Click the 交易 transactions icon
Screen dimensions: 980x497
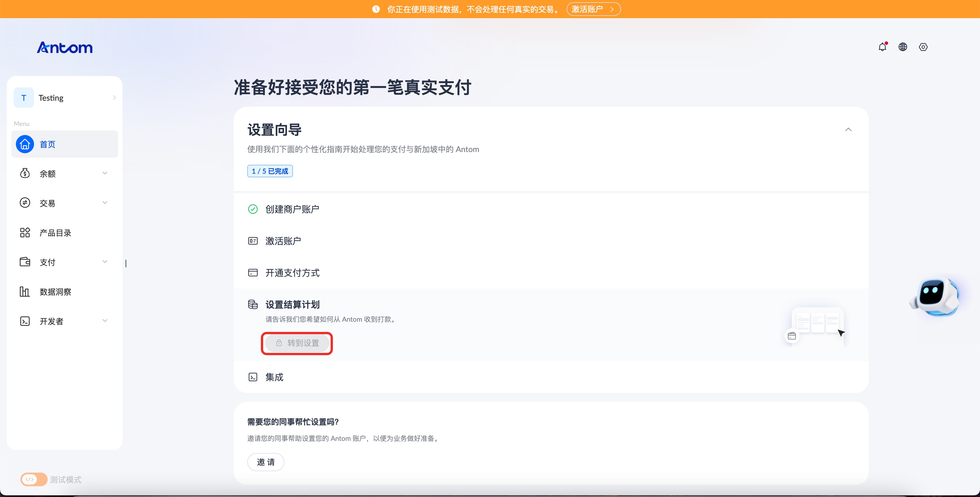pos(25,203)
